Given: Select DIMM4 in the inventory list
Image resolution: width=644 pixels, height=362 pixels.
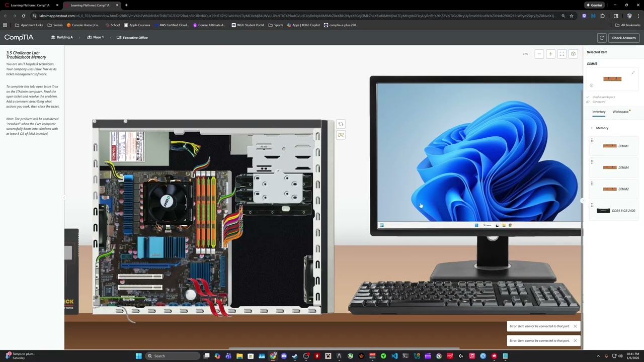Looking at the screenshot, I should click(614, 167).
